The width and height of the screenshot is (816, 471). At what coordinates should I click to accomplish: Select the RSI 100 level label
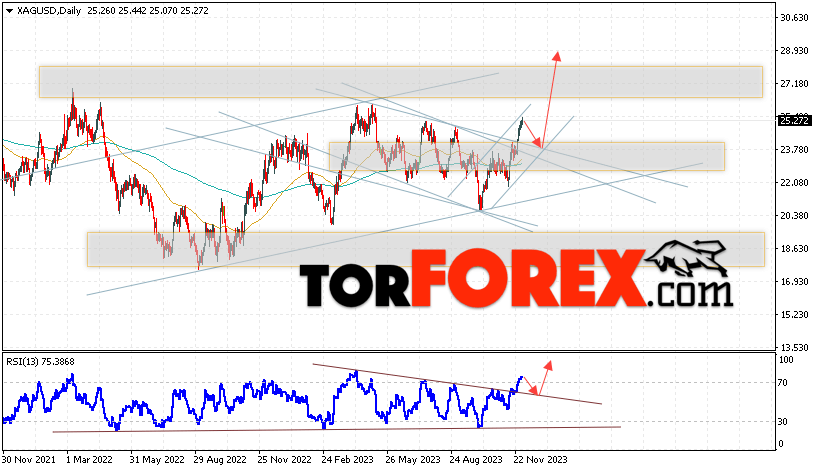(786, 360)
